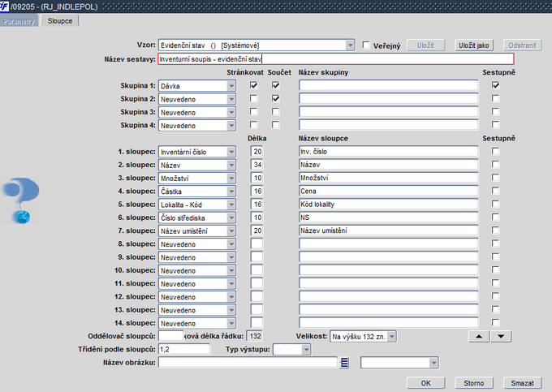Click Název skupiny field for Skupina 3
The width and height of the screenshot is (552, 392).
[389, 112]
